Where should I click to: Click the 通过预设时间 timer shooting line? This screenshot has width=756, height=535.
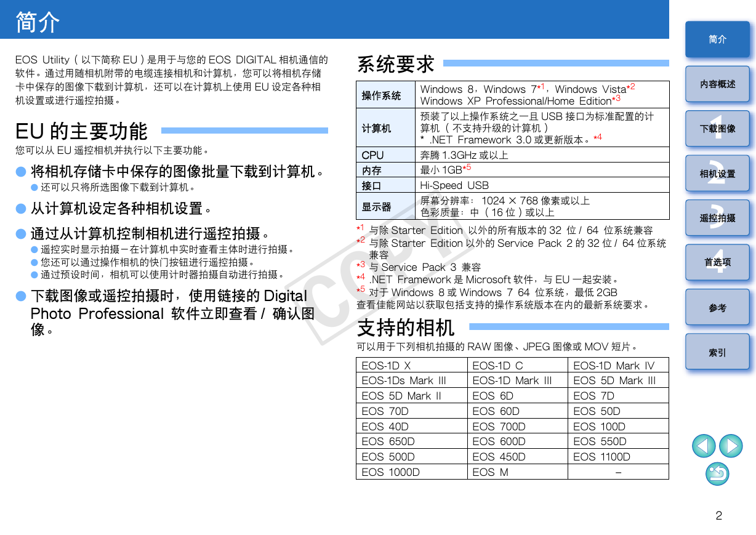[158, 275]
